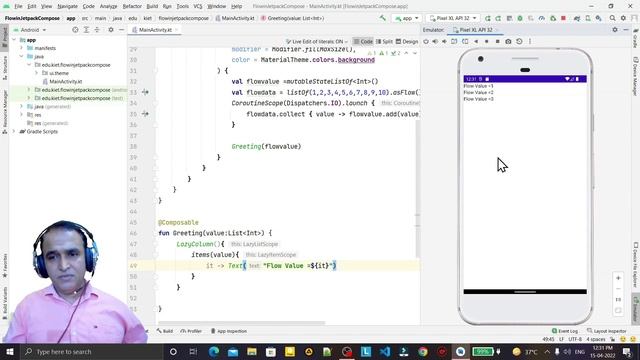Toggle the Favorites tool window

5,266
